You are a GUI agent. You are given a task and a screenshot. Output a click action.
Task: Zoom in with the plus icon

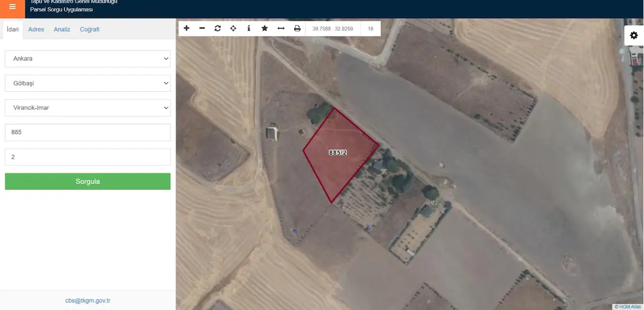point(186,28)
